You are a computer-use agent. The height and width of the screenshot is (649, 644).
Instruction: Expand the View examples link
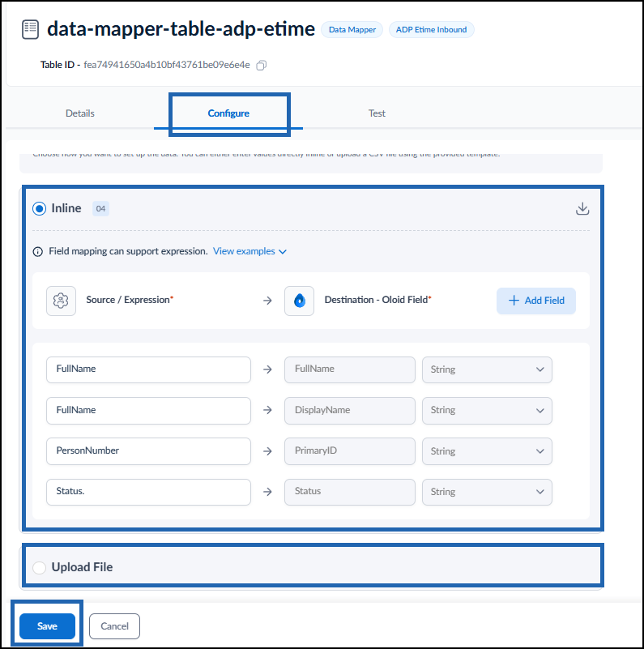[x=249, y=251]
